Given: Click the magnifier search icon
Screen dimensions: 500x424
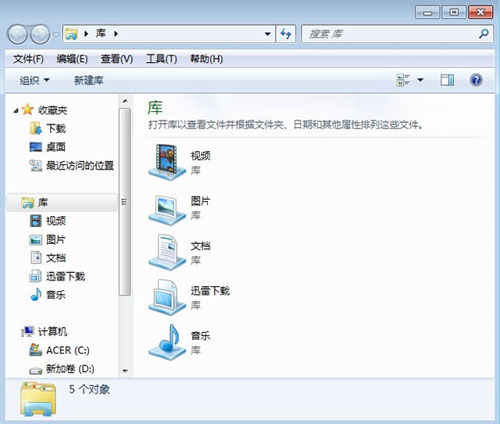Looking at the screenshot, I should (483, 34).
